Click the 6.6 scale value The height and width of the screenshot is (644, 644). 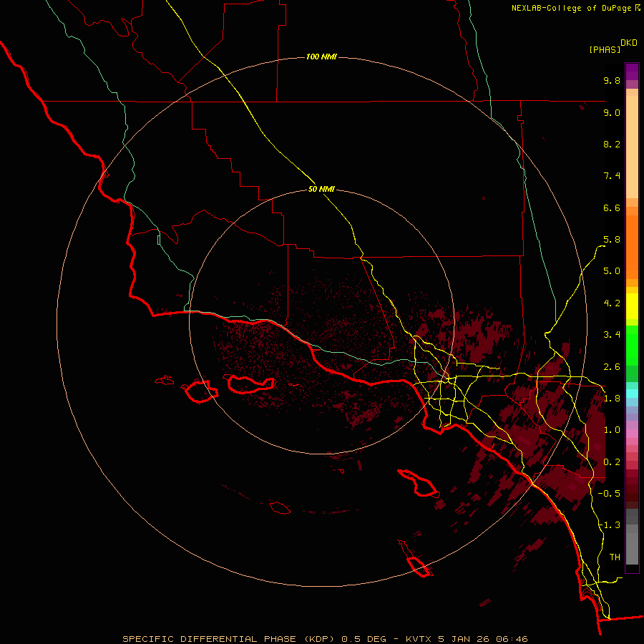[612, 208]
